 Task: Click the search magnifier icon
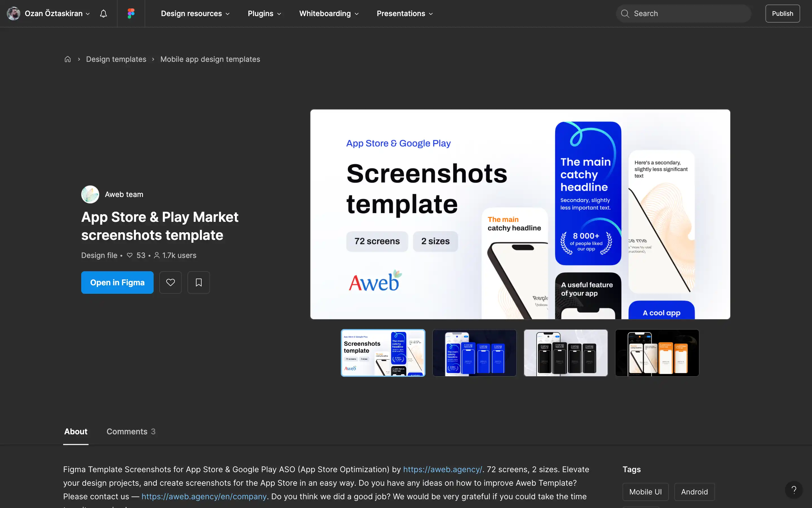tap(625, 14)
